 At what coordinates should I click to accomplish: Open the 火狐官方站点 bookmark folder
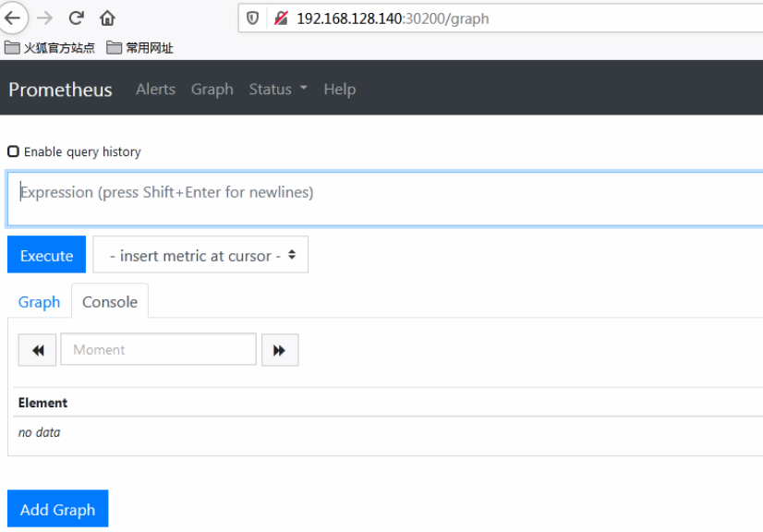coord(50,48)
